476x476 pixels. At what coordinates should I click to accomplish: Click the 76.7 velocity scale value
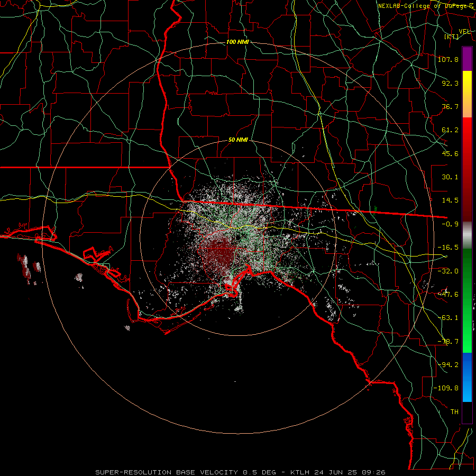coord(450,106)
